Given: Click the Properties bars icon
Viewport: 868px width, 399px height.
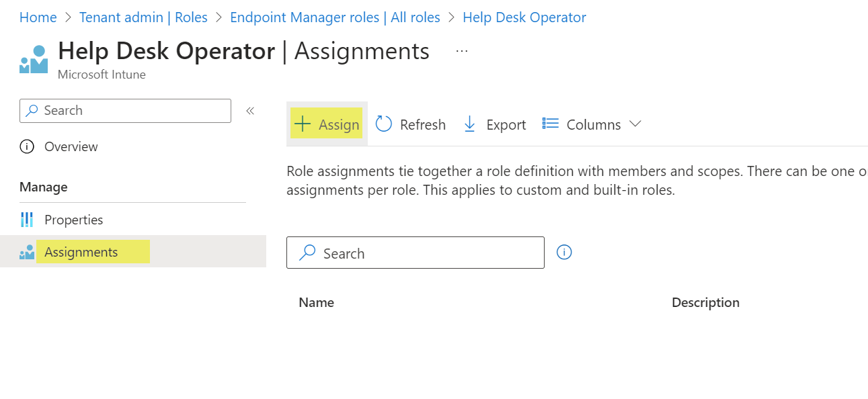Looking at the screenshot, I should 27,220.
